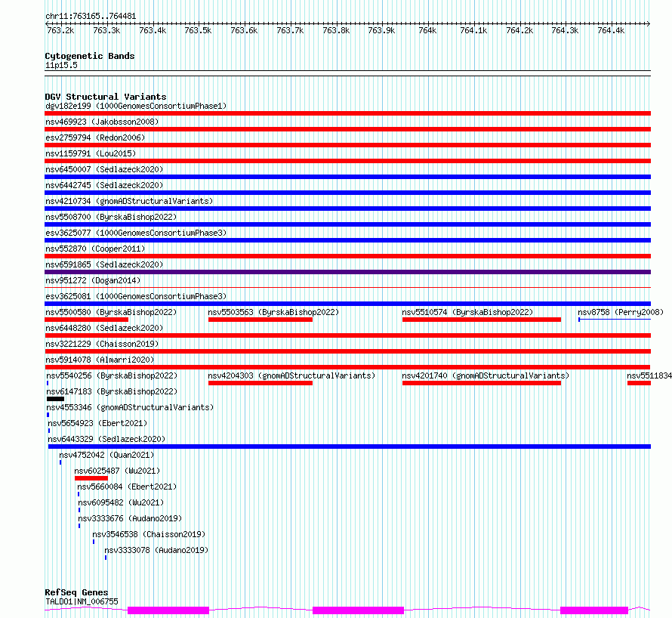Select the nsv3333078 (Audano2019) label
The height and width of the screenshot is (618, 672).
coord(156,550)
